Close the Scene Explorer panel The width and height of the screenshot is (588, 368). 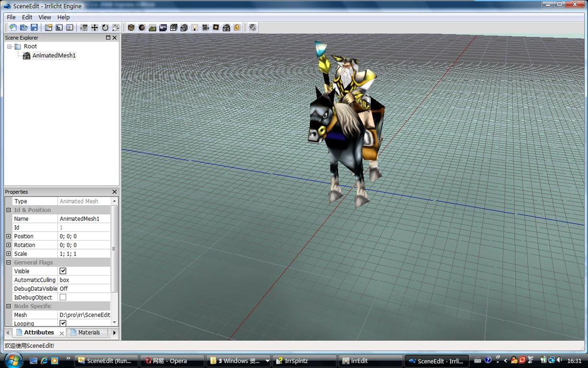[114, 38]
